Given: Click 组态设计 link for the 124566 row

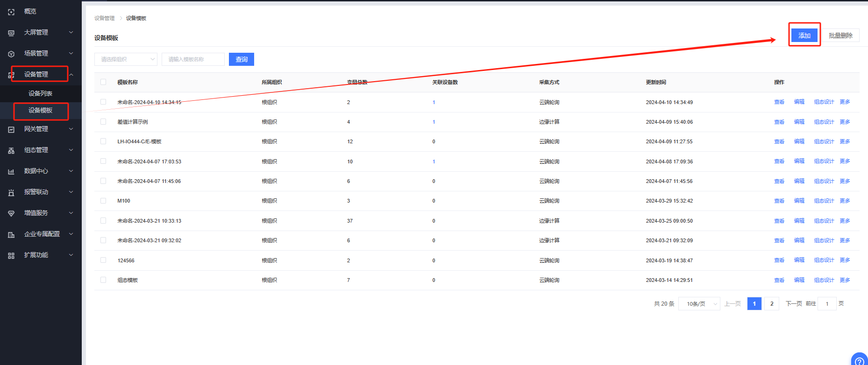Looking at the screenshot, I should pyautogui.click(x=824, y=260).
